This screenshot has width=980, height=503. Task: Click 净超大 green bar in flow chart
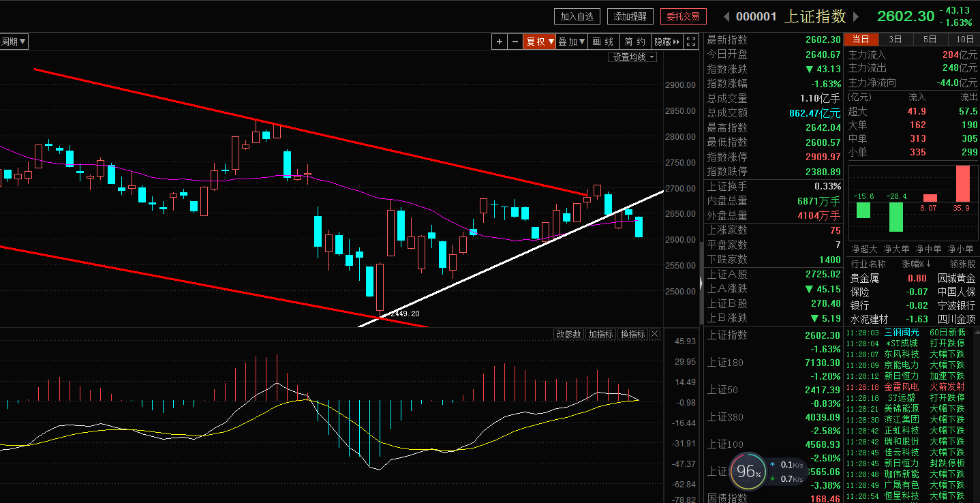[863, 210]
